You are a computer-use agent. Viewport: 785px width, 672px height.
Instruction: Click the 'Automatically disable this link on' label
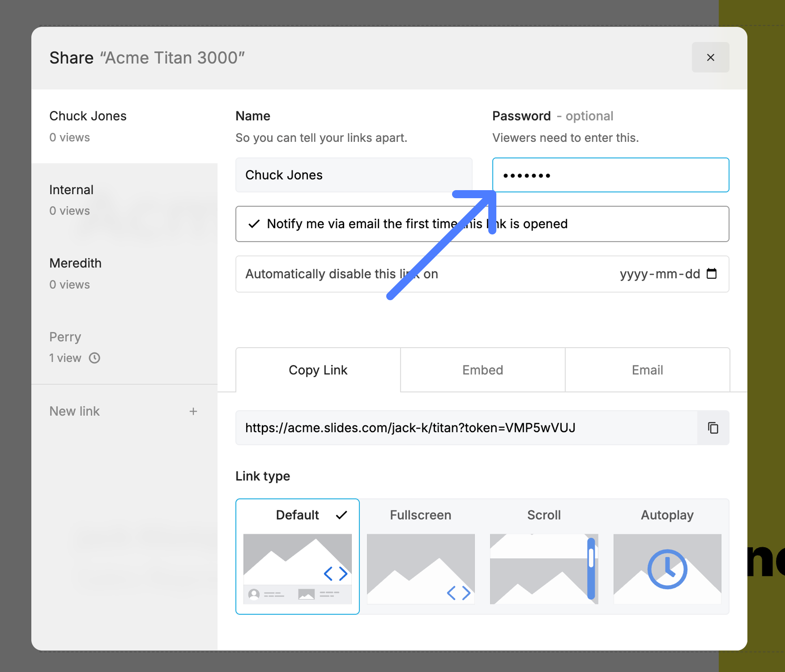coord(341,274)
